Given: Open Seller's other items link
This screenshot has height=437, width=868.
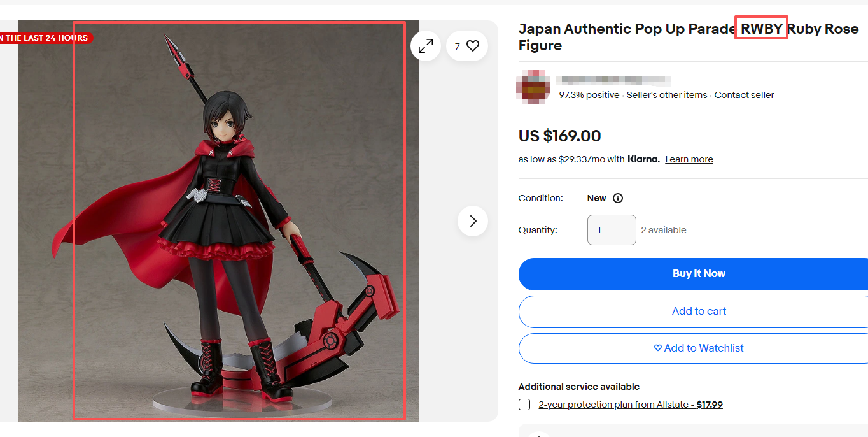Looking at the screenshot, I should (x=667, y=95).
